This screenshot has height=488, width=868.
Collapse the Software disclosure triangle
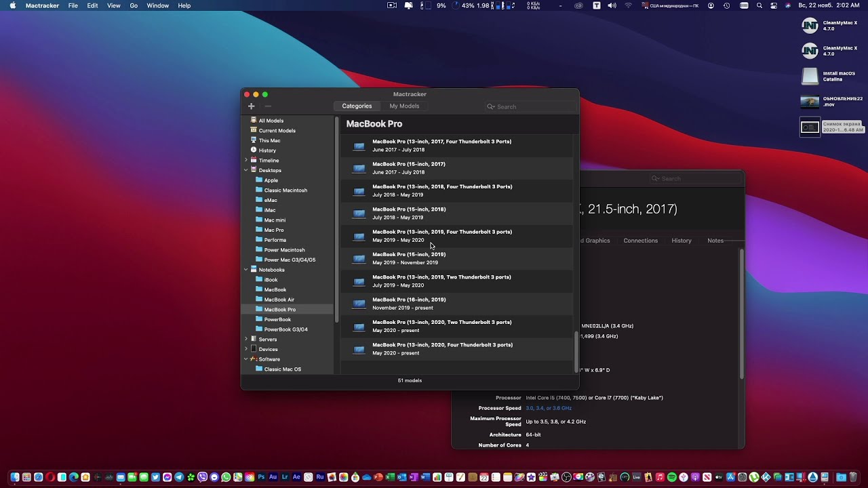[x=246, y=359]
